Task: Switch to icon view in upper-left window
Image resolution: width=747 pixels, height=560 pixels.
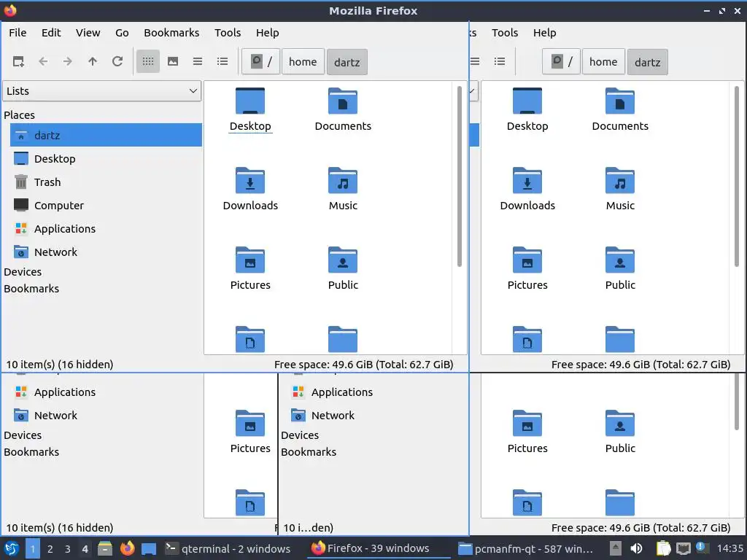Action: pyautogui.click(x=148, y=61)
